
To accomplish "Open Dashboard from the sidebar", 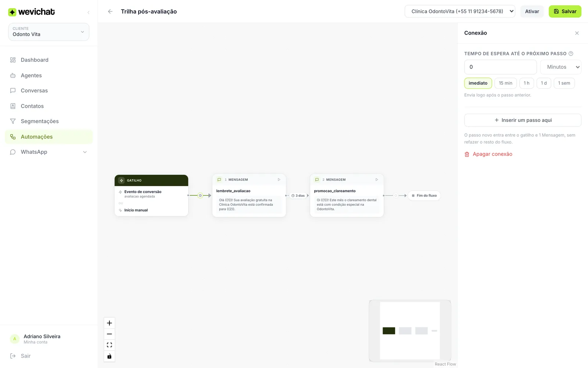I will (49, 60).
